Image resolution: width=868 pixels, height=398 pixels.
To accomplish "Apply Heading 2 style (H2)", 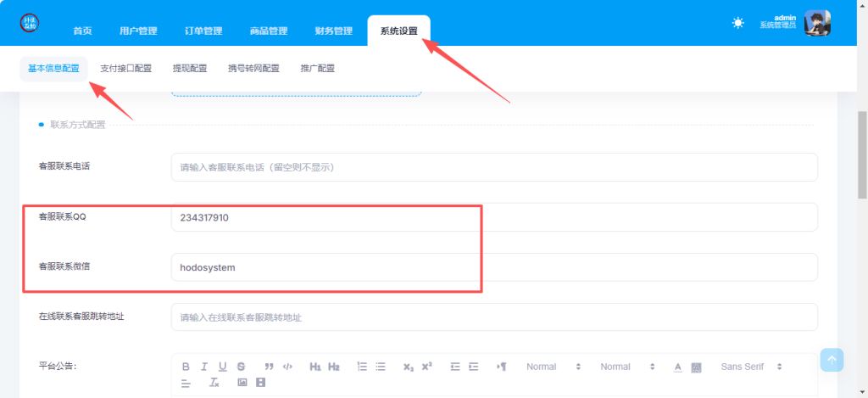I will pos(334,367).
